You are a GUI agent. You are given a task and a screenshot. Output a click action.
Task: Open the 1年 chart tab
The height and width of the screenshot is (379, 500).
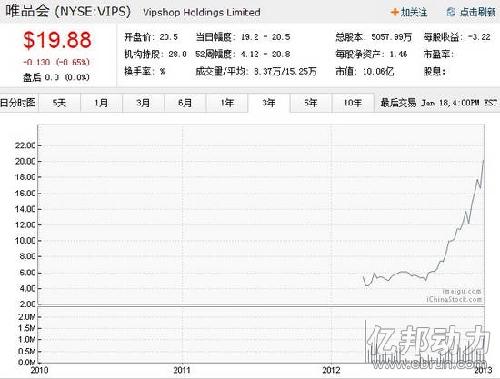[x=227, y=103]
